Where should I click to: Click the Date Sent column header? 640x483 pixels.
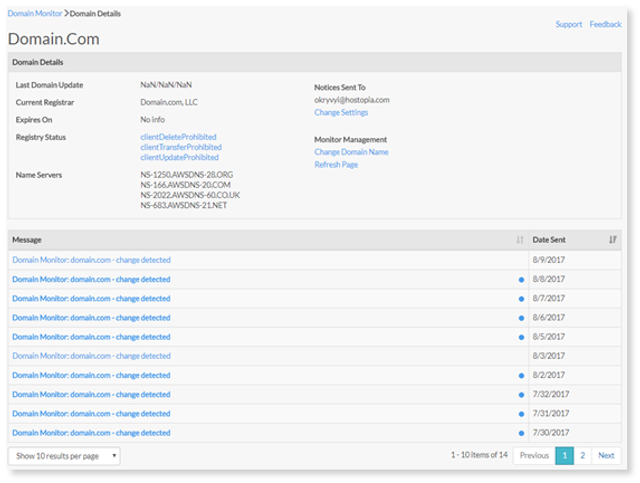point(575,240)
